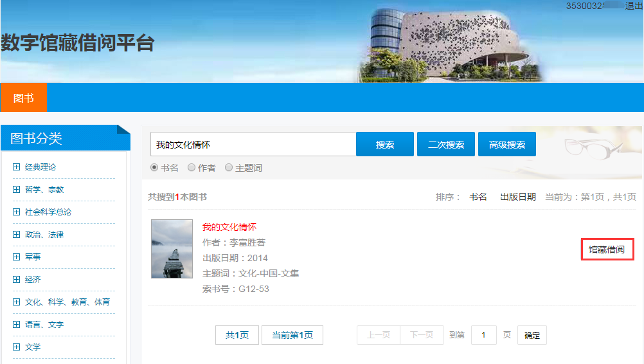Click the 搜索 button
The width and height of the screenshot is (644, 364).
point(385,145)
